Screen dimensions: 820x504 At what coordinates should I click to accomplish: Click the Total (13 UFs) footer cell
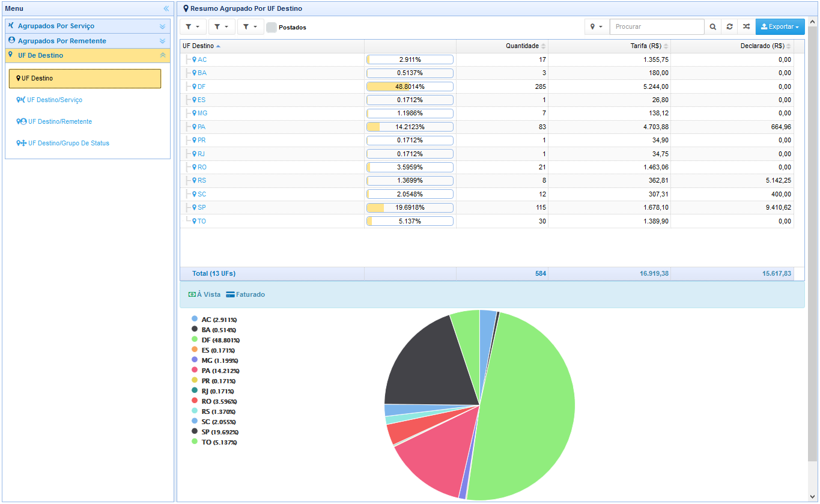tap(272, 273)
